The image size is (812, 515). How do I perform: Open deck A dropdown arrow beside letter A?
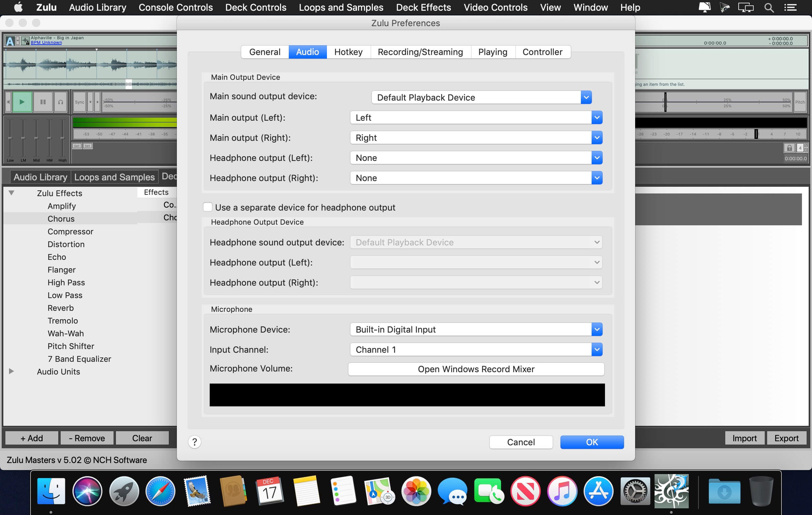(x=17, y=40)
